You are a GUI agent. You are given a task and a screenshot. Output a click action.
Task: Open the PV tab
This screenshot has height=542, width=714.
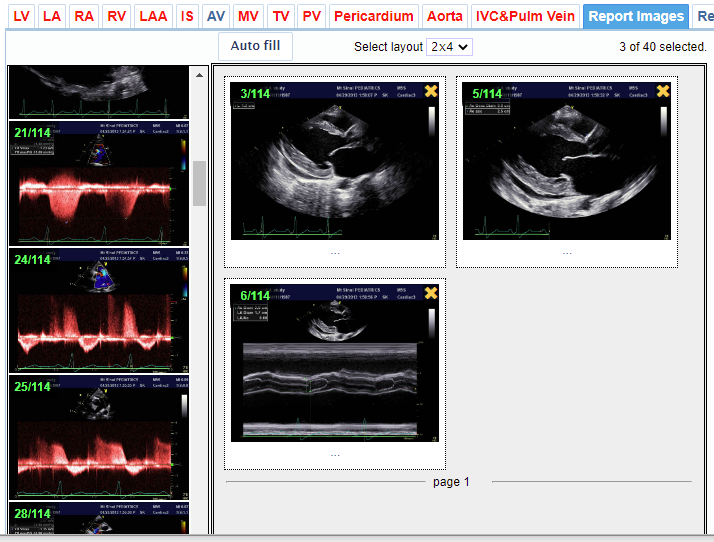click(x=312, y=16)
